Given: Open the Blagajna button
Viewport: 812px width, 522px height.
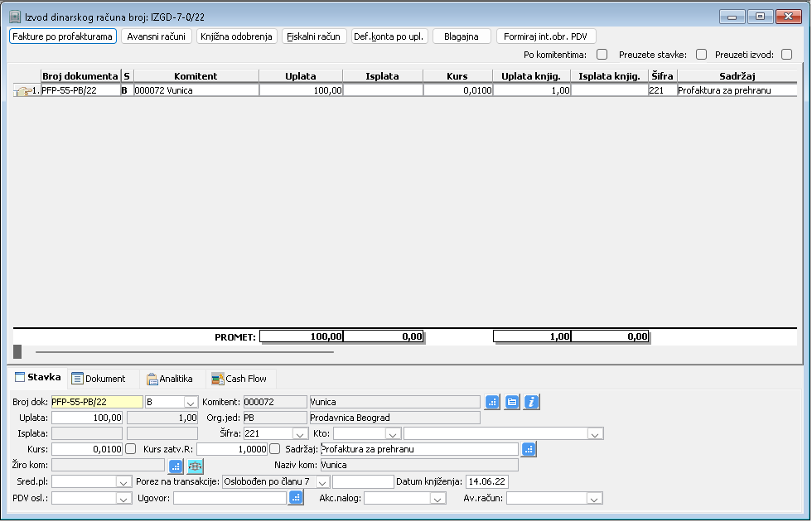Looking at the screenshot, I should click(x=462, y=36).
